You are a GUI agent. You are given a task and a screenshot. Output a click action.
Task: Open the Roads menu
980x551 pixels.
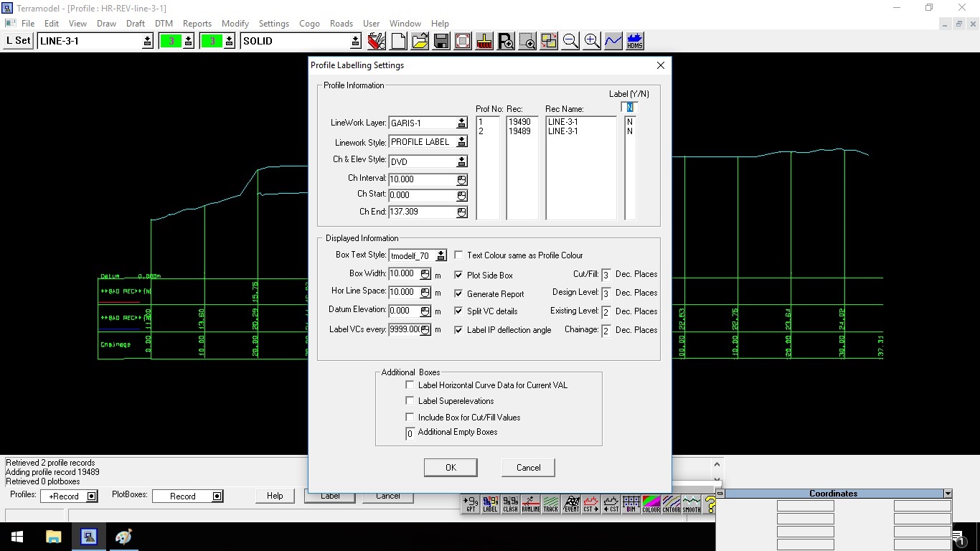pos(341,24)
